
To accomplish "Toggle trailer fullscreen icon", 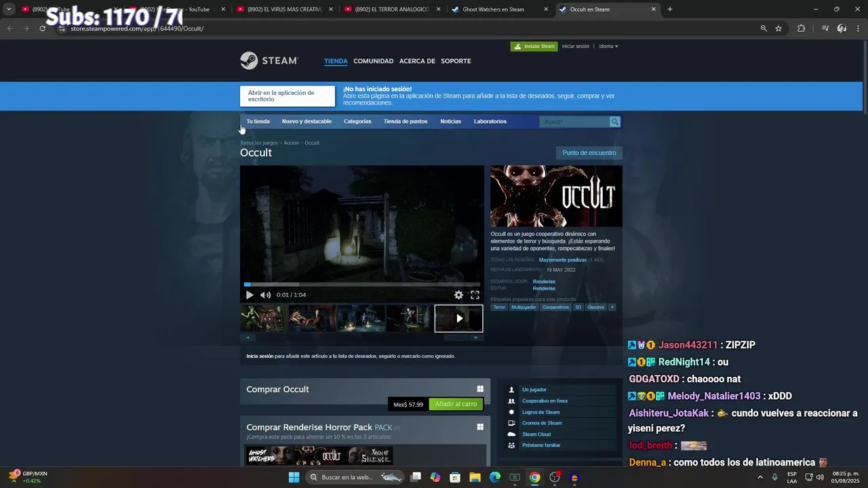I will 475,295.
